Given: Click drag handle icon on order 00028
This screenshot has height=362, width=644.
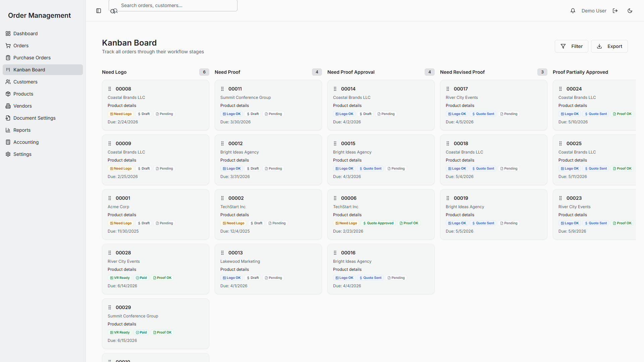Looking at the screenshot, I should click(x=110, y=253).
